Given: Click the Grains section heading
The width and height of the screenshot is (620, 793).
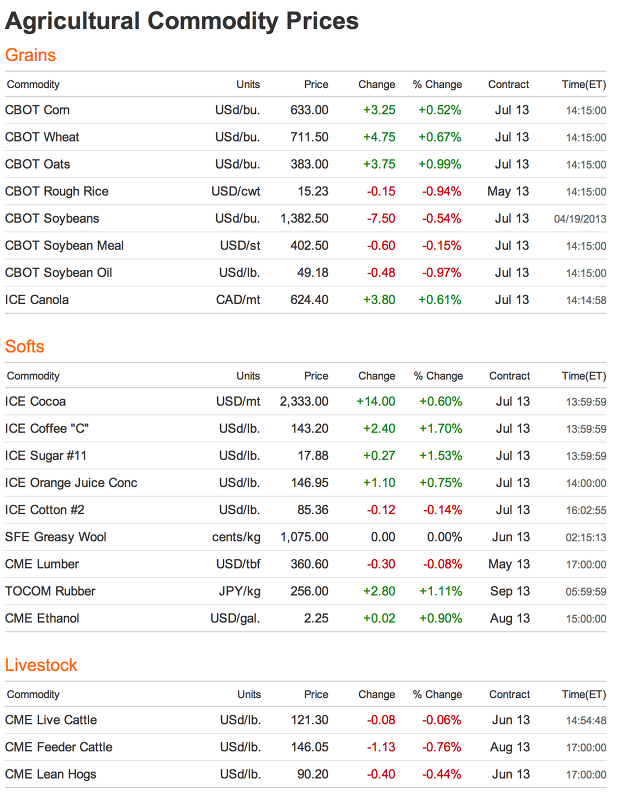Looking at the screenshot, I should pos(31,55).
